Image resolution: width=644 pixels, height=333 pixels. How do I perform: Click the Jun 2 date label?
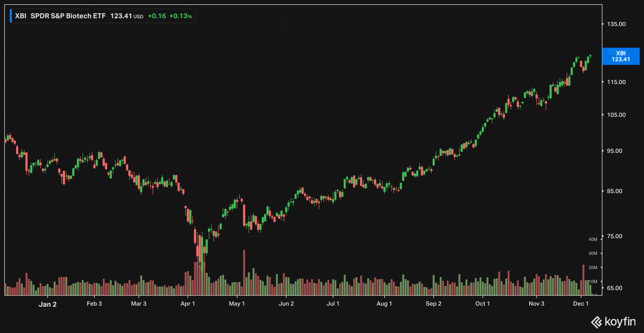point(286,304)
